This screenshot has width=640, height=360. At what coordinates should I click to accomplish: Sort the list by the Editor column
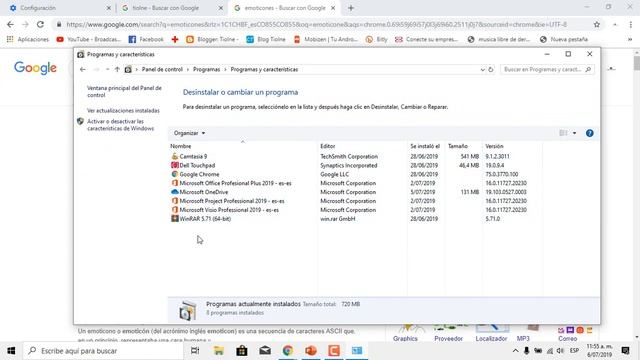tap(328, 146)
